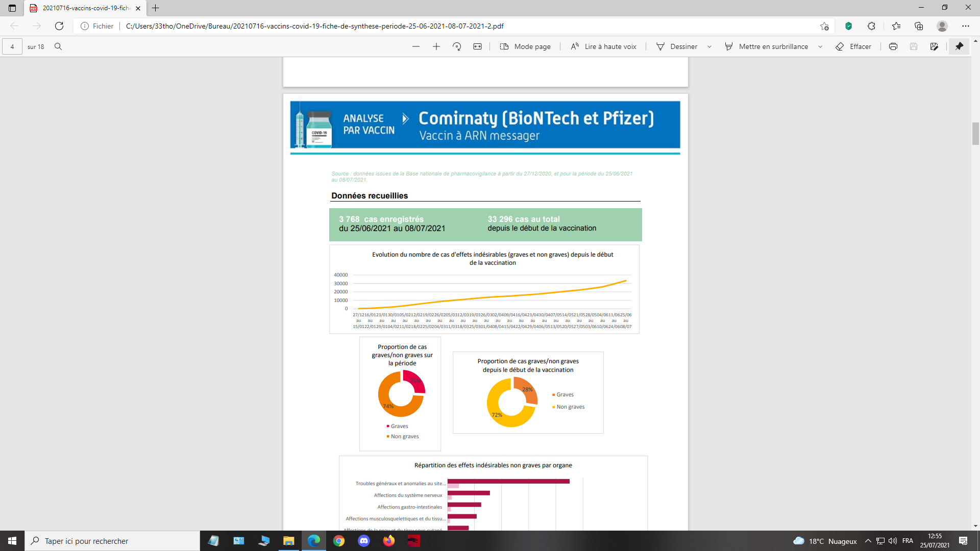The height and width of the screenshot is (551, 980).
Task: Expand the Dessiner options dropdown
Action: tap(709, 46)
